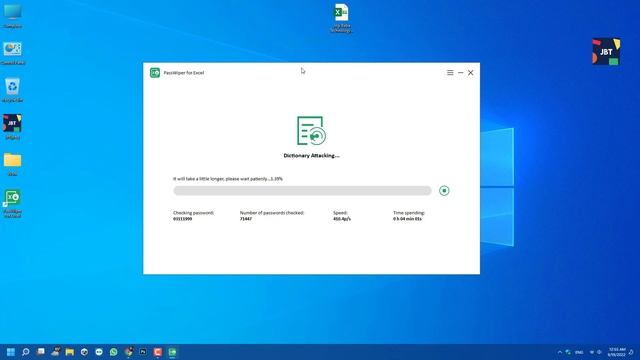The height and width of the screenshot is (360, 640).
Task: Open the PassWiper hamburger menu
Action: point(450,73)
